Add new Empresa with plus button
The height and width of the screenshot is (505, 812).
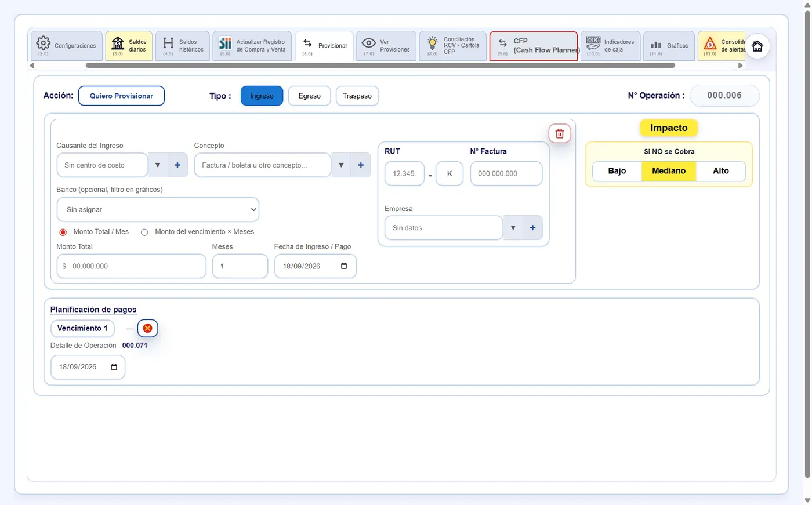(532, 228)
